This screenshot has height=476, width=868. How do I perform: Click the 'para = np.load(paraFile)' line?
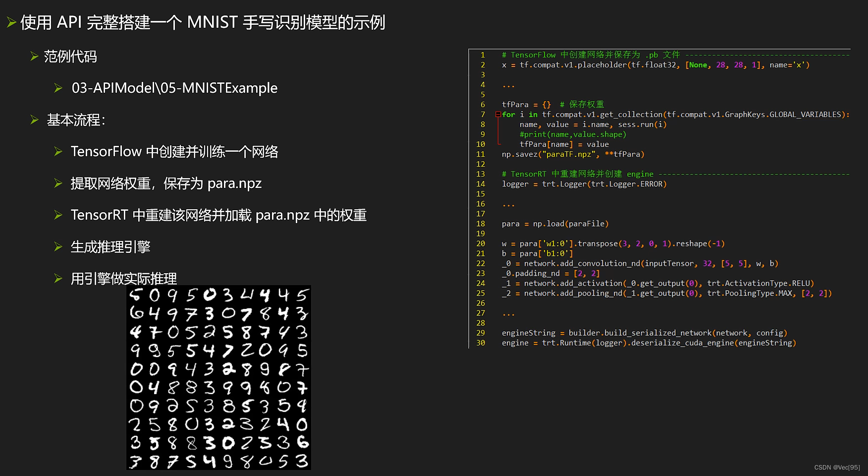click(x=555, y=224)
